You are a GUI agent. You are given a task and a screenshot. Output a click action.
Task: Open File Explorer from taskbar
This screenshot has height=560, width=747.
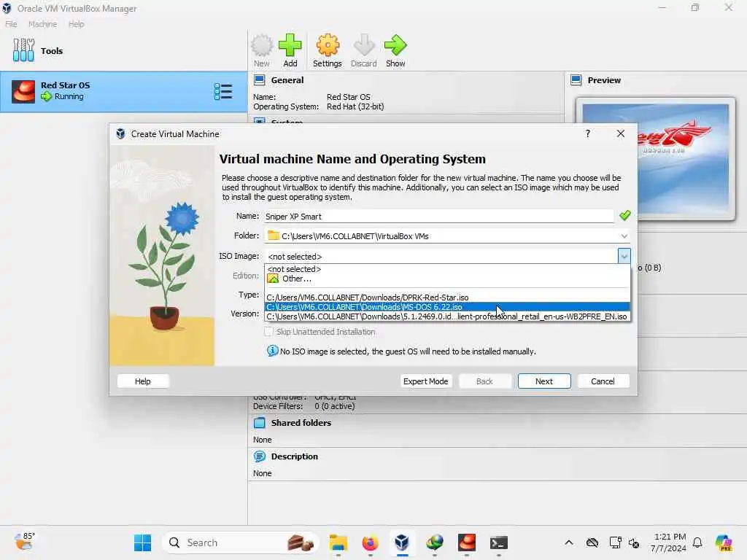click(x=338, y=542)
